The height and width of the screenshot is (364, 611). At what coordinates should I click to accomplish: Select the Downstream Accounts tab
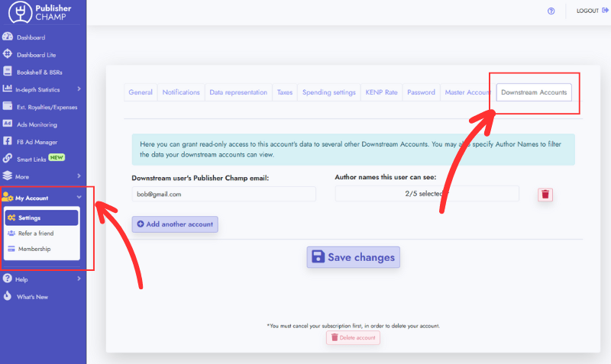[534, 92]
